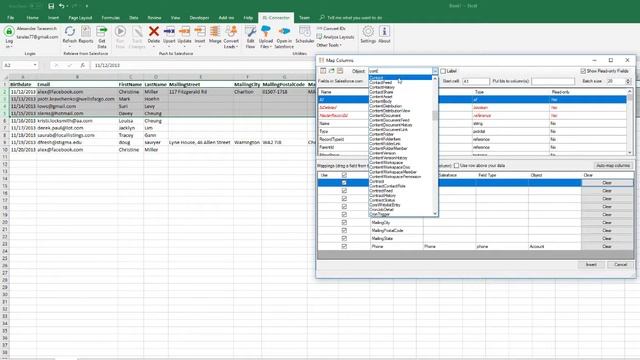Uncheck Use box for MailingCity row
Image resolution: width=640 pixels, height=360 pixels.
(344, 222)
